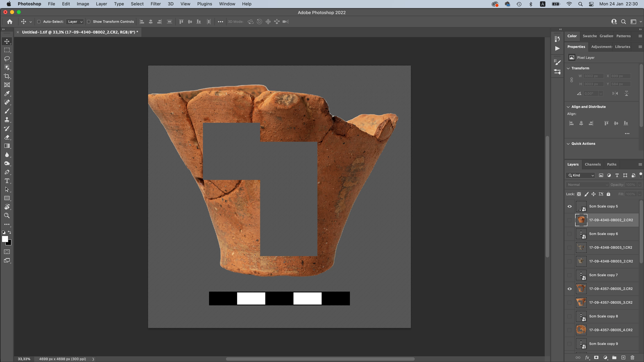Enable the Auto-Select checkbox
The height and width of the screenshot is (362, 644).
coord(39,22)
